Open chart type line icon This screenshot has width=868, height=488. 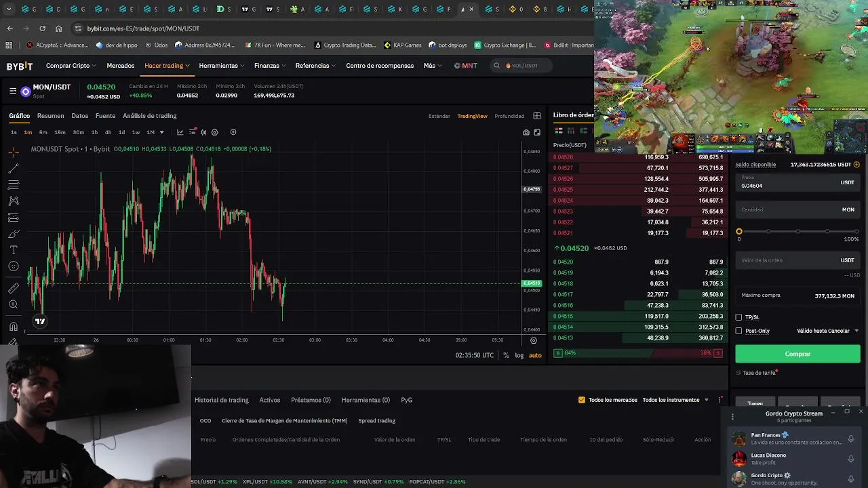click(x=180, y=132)
